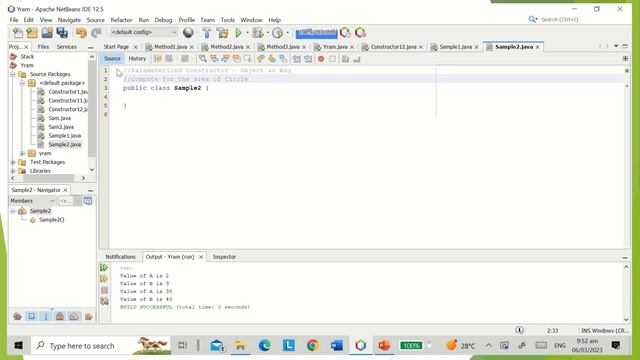Open File Explorer from the taskbar
The height and width of the screenshot is (360, 640).
(240, 346)
